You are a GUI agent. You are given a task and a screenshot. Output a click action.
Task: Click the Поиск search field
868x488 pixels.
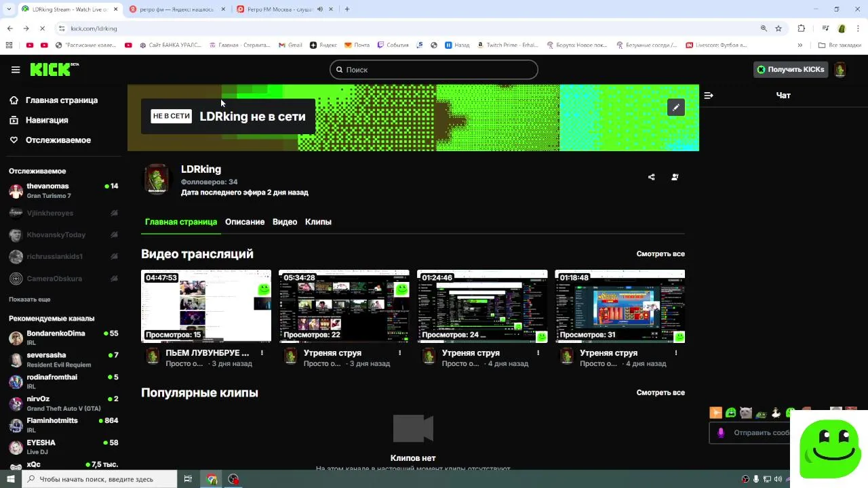click(x=434, y=70)
